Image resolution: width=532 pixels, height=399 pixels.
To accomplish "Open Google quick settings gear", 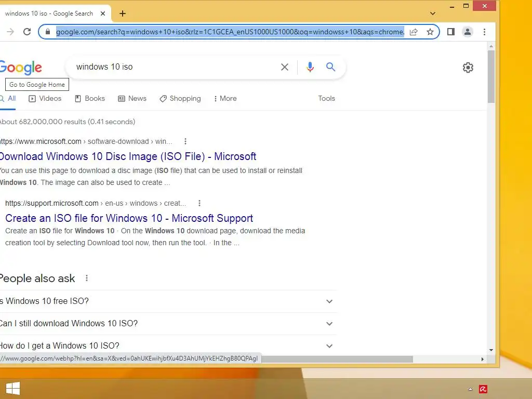I will point(468,68).
